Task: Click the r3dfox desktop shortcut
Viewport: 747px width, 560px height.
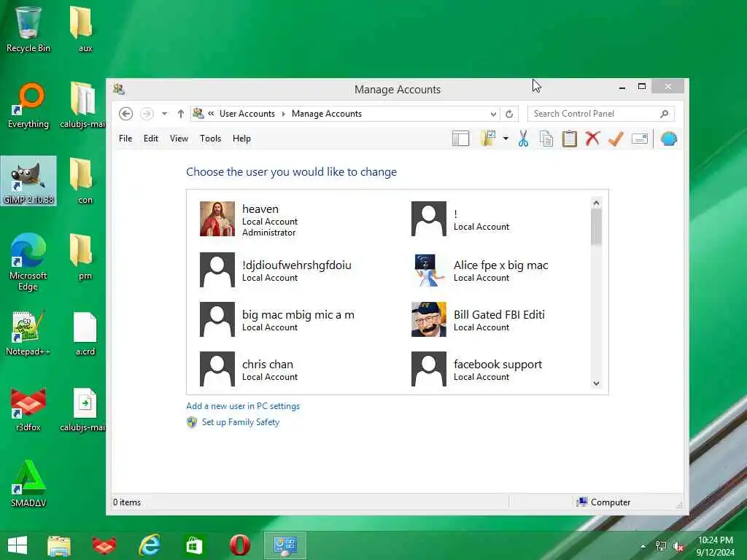Action: [28, 409]
